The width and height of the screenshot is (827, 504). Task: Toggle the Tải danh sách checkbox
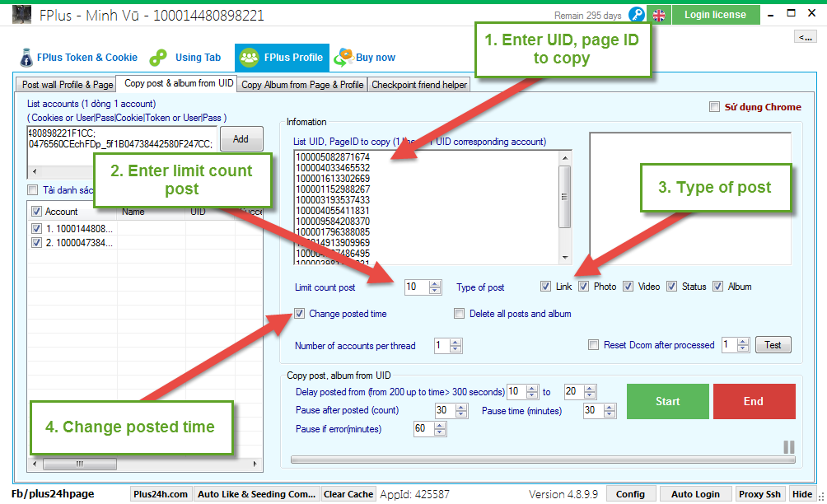[33, 189]
